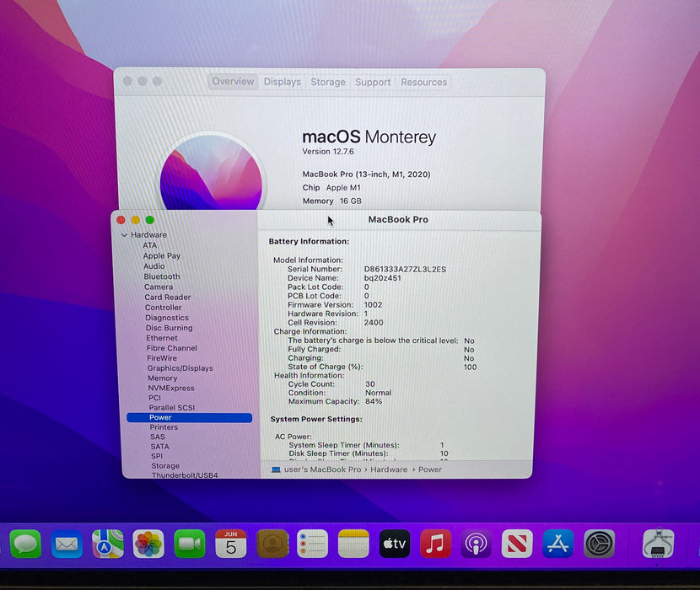The height and width of the screenshot is (590, 700).
Task: Click the Version 12.7.6 text
Action: click(328, 152)
